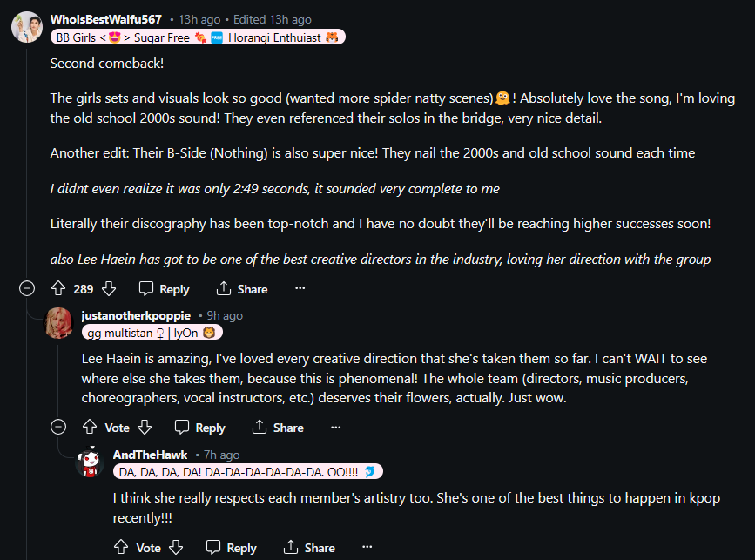Downvote justanotherkpoppie's reply

point(145,427)
